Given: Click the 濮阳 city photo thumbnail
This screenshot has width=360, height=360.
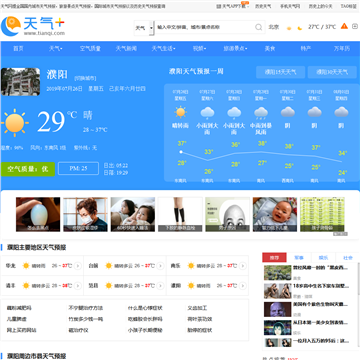Looking at the screenshot, I should 20,82.
